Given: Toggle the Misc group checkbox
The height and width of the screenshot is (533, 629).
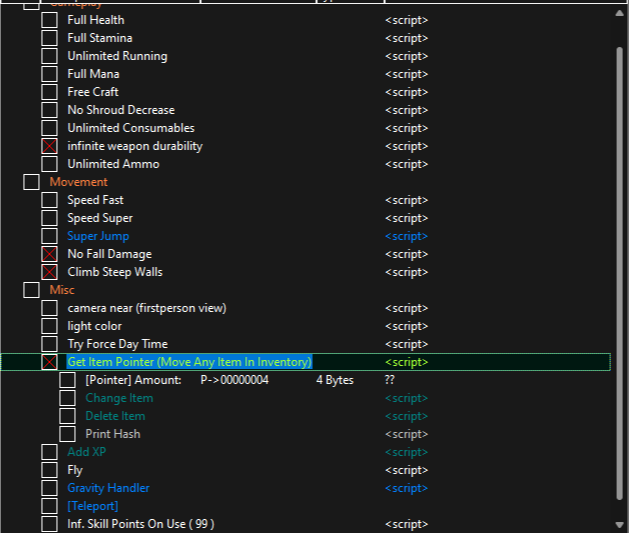Looking at the screenshot, I should pos(31,290).
